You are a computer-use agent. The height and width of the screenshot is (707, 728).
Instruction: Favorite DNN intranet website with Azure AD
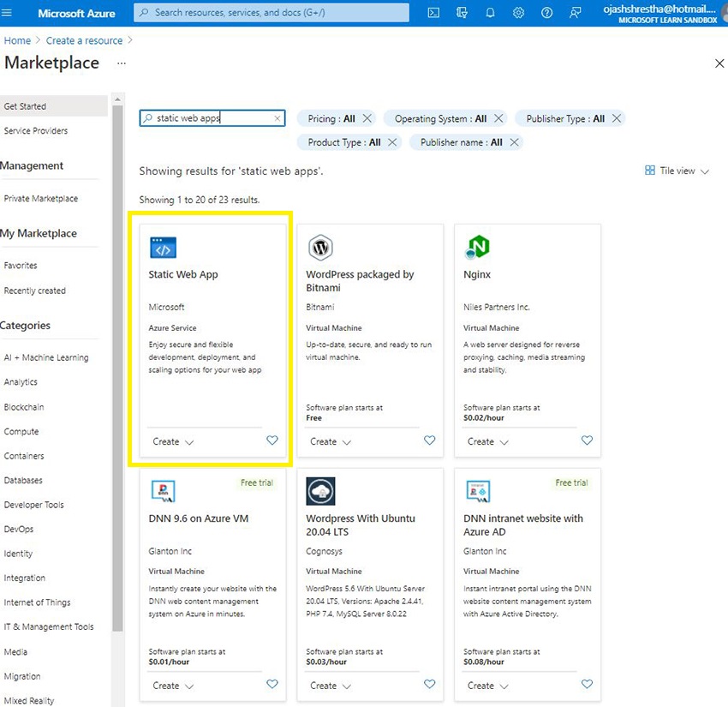[587, 684]
